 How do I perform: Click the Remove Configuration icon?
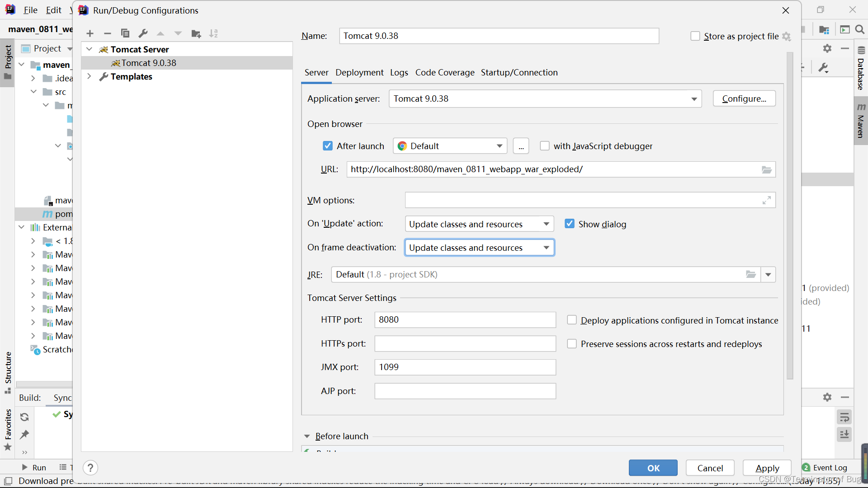(x=108, y=33)
